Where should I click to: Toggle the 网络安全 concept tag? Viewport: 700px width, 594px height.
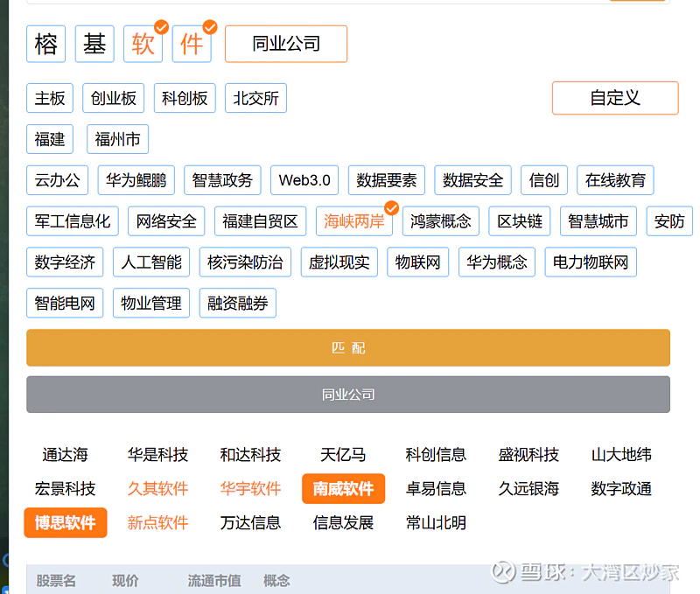pos(166,221)
